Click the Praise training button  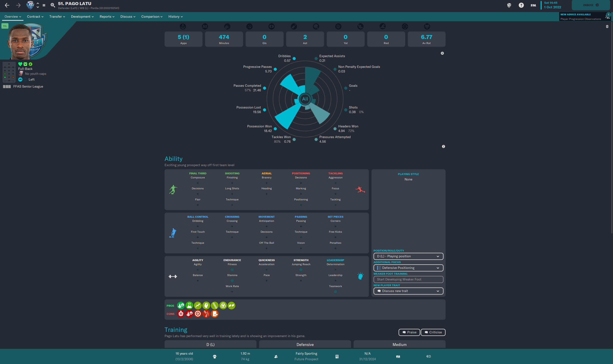point(409,332)
